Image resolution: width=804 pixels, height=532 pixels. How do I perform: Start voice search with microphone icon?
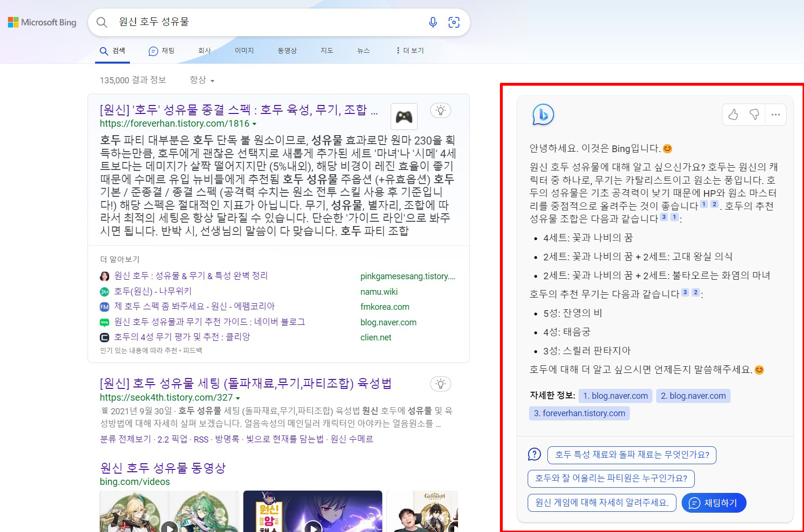[x=433, y=22]
